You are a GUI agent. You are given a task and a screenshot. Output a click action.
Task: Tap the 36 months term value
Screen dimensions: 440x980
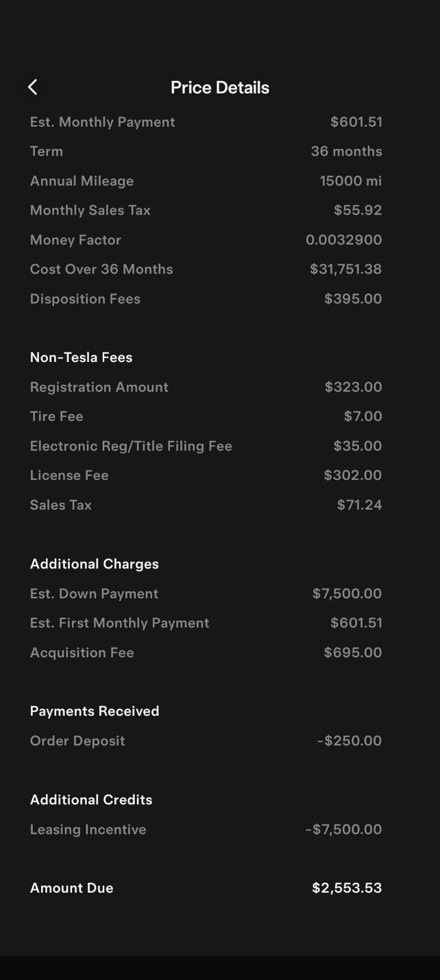[x=346, y=151]
